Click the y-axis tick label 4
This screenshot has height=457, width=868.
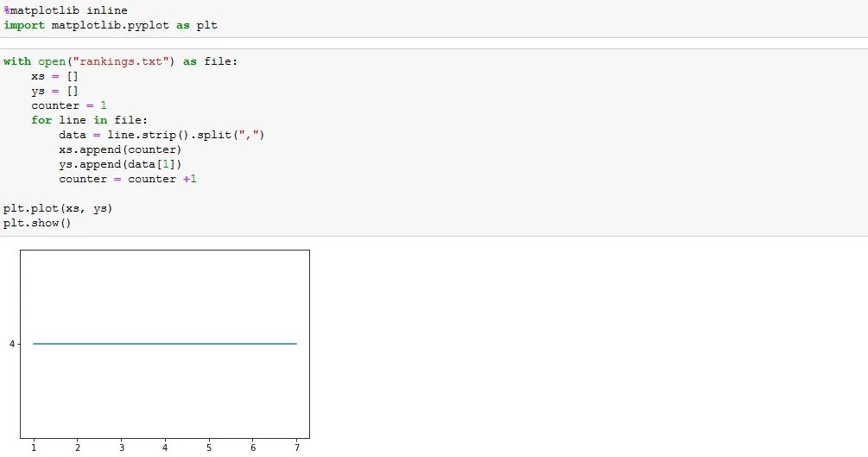(x=12, y=344)
